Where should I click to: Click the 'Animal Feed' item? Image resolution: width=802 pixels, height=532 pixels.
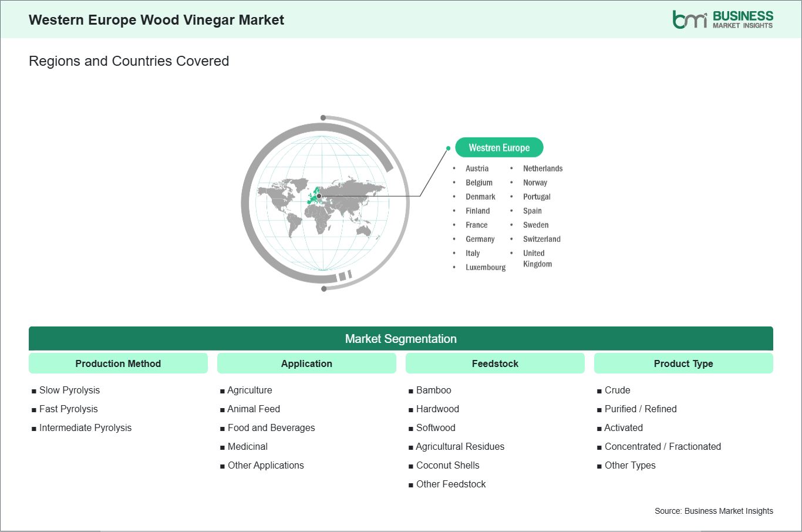click(254, 409)
